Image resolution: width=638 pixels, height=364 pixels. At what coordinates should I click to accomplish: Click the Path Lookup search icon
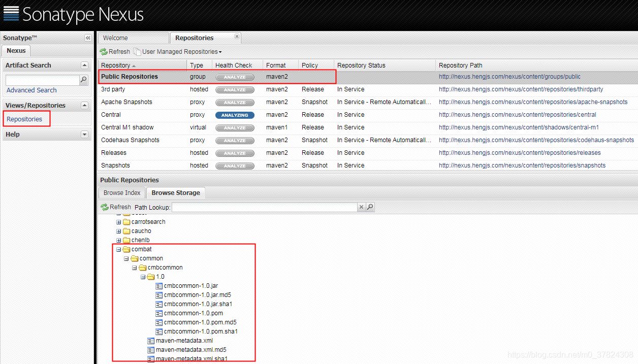click(x=370, y=207)
